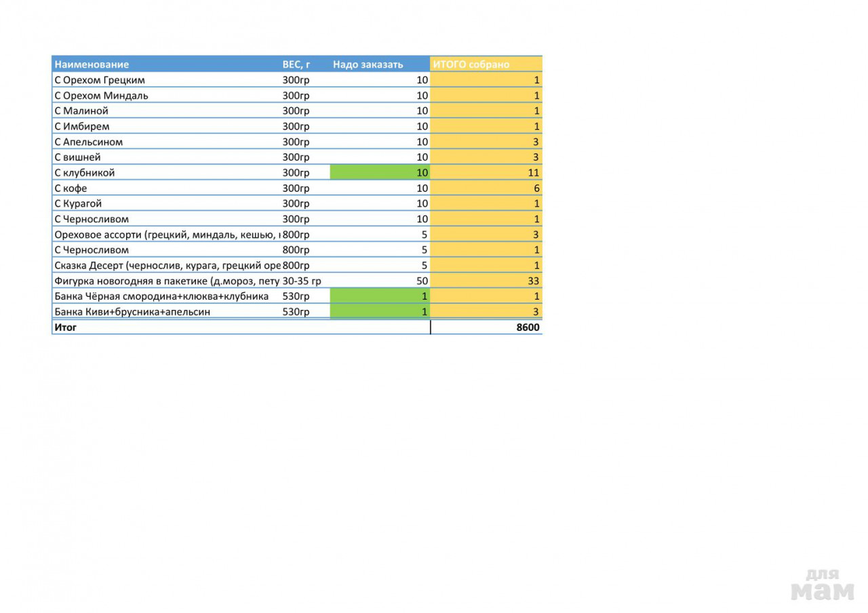Select the С Имбирем name cell
The width and height of the screenshot is (868, 613).
[82, 126]
